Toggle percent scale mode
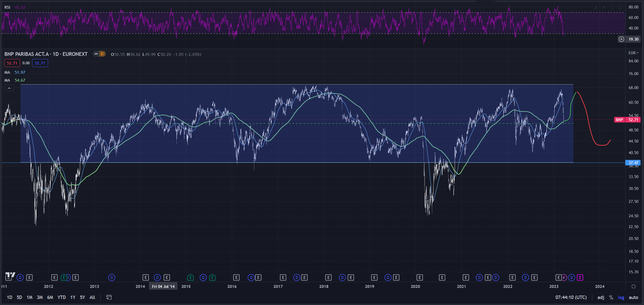The height and width of the screenshot is (305, 644). [x=611, y=297]
